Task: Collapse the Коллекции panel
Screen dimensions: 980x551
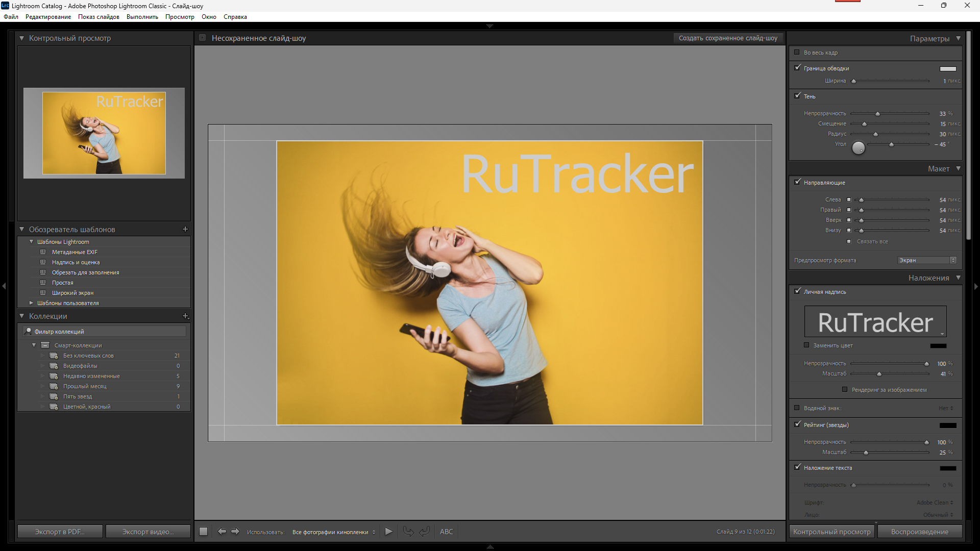Action: [x=21, y=316]
